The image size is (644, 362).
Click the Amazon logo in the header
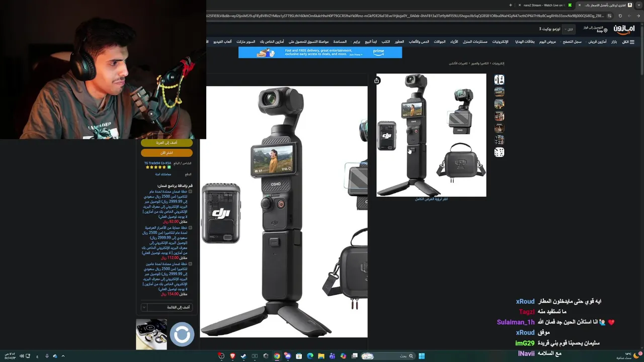point(624,29)
